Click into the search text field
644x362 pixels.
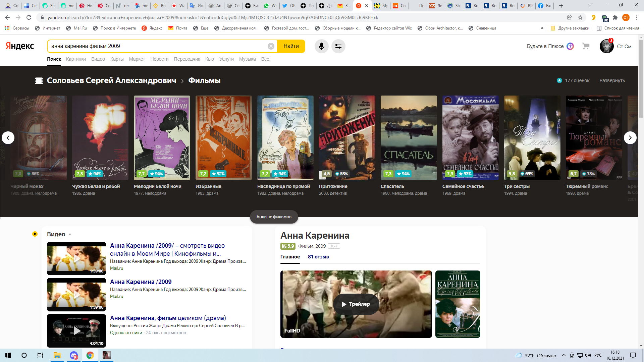(x=158, y=46)
